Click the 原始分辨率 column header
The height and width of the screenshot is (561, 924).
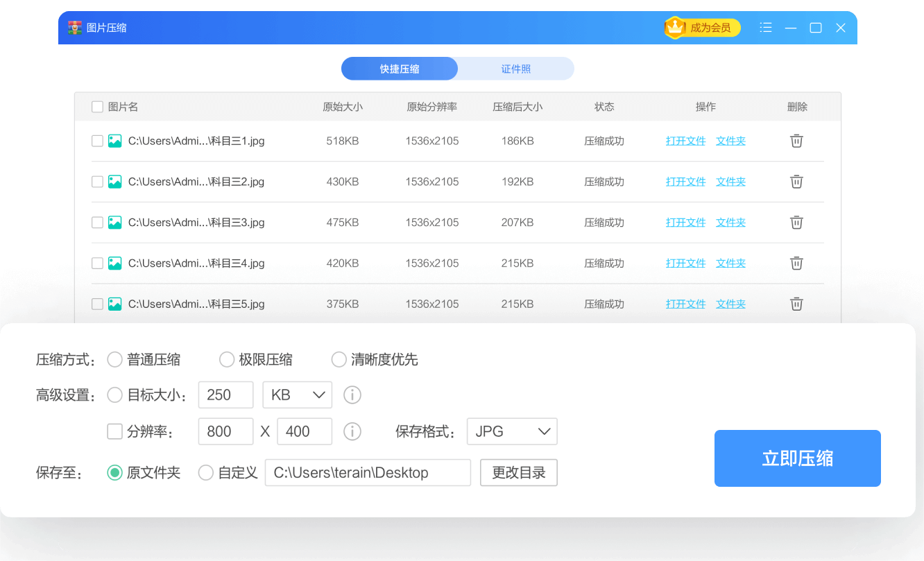point(432,107)
